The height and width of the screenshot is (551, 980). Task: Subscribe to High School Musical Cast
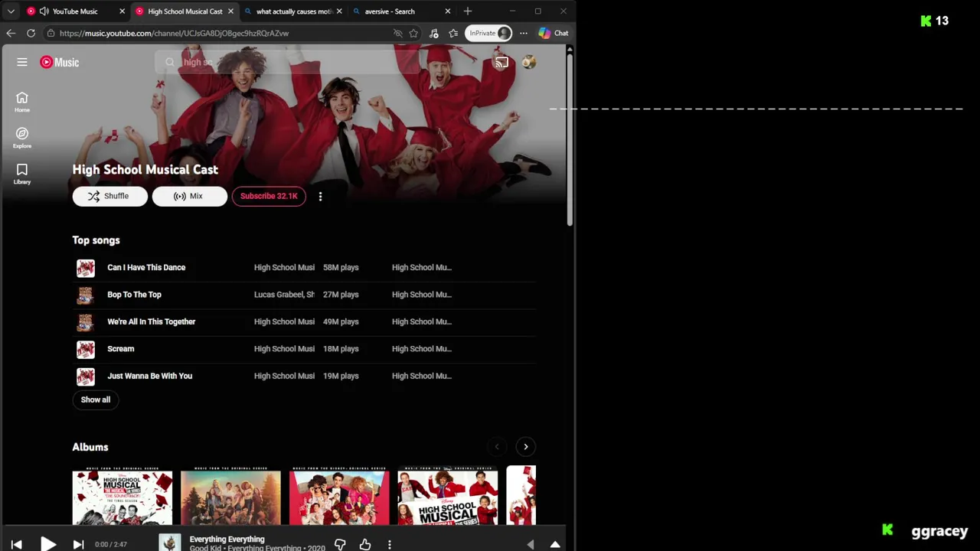click(x=269, y=197)
